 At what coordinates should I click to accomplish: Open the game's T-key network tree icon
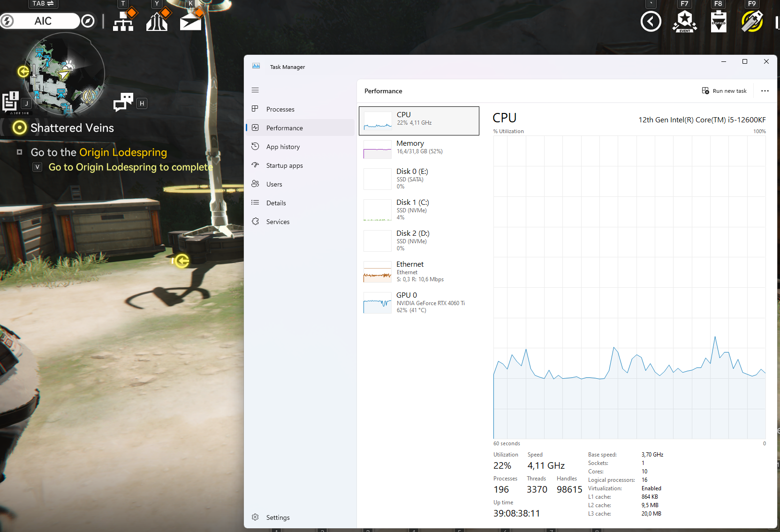pos(123,21)
